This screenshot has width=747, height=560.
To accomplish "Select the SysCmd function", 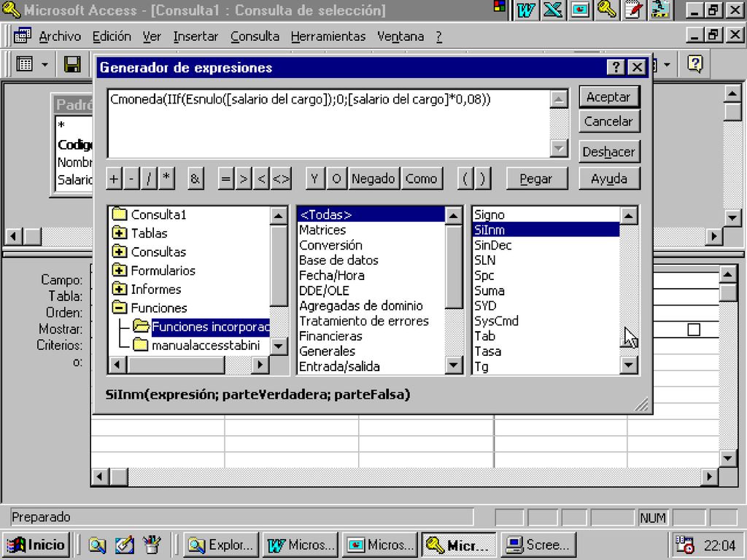I will tap(496, 321).
